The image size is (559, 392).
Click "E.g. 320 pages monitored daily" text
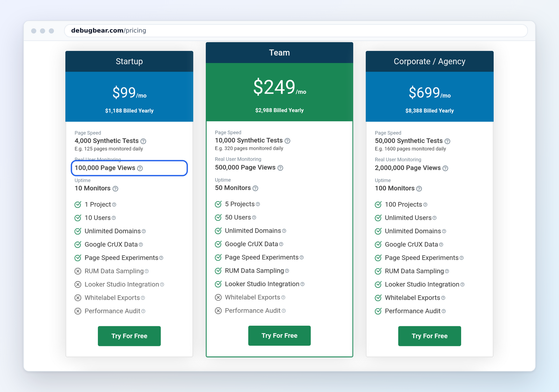tap(249, 148)
